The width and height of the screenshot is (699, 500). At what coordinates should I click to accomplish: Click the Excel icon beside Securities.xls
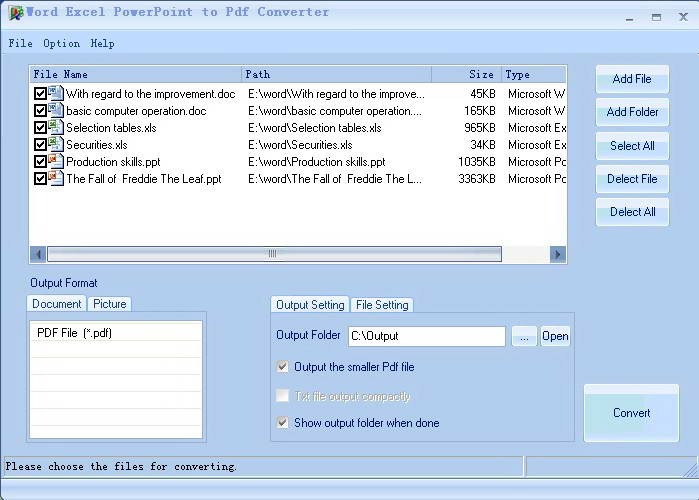[x=56, y=144]
